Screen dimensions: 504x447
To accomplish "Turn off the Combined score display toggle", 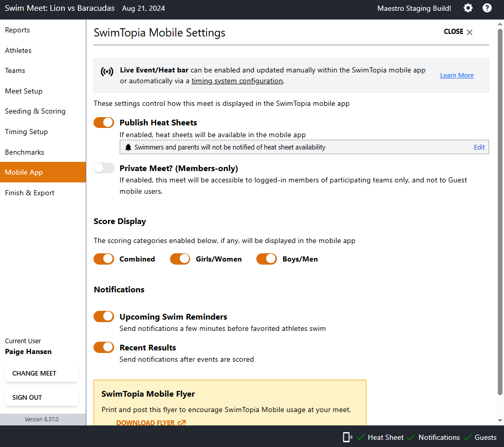I will [104, 259].
